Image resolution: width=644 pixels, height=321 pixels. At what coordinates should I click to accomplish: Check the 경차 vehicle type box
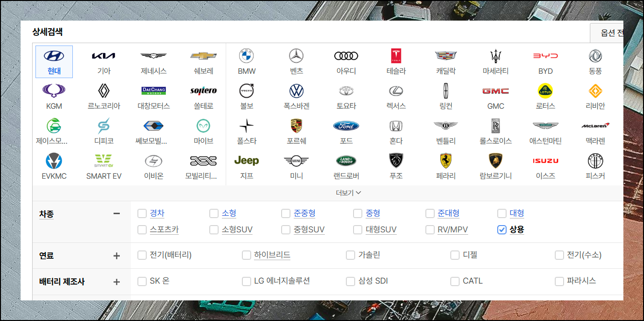(x=142, y=213)
